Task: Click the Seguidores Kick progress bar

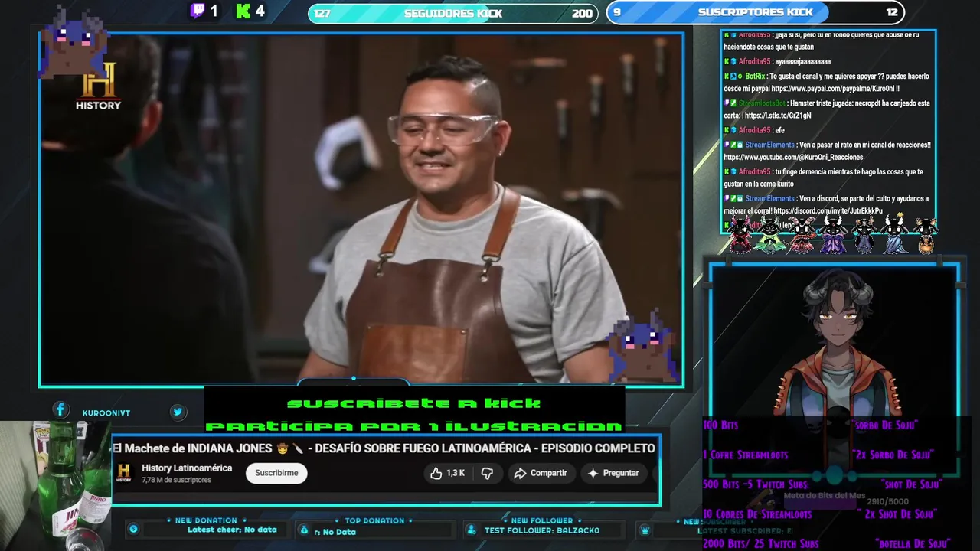Action: click(x=453, y=13)
